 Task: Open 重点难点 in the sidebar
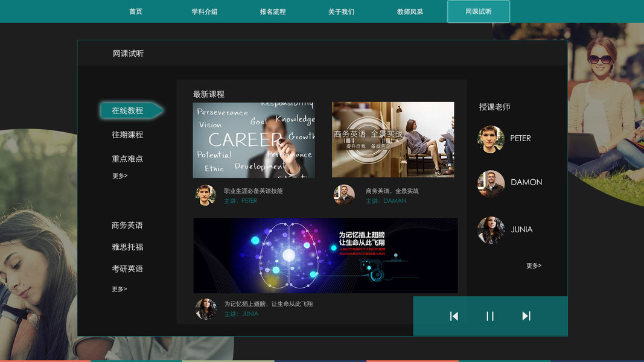coord(127,159)
